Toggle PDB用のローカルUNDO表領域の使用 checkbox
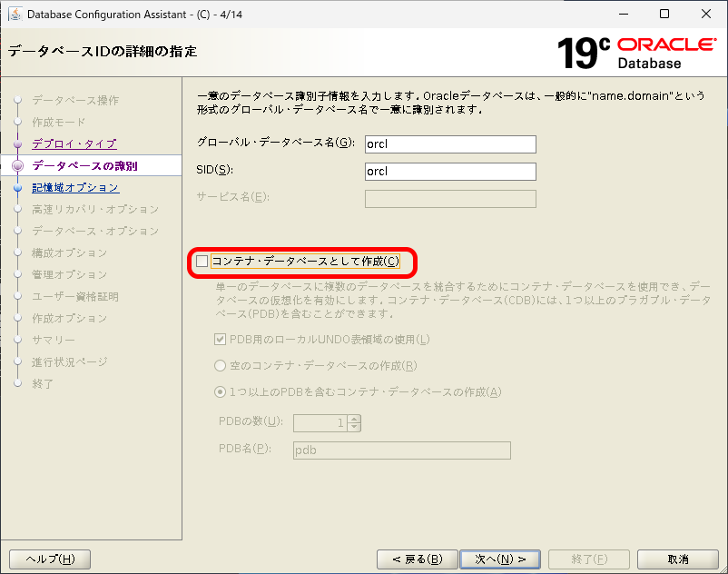 click(221, 341)
